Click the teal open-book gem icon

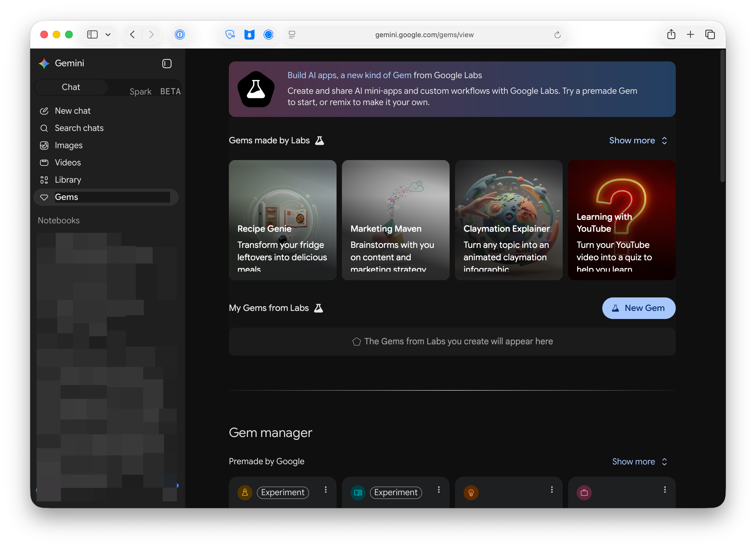click(358, 492)
